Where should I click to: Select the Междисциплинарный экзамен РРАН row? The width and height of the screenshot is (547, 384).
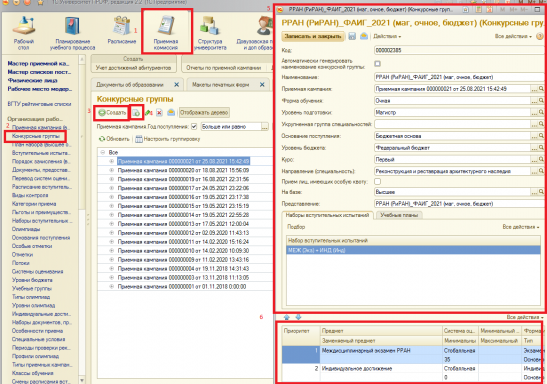(412, 355)
